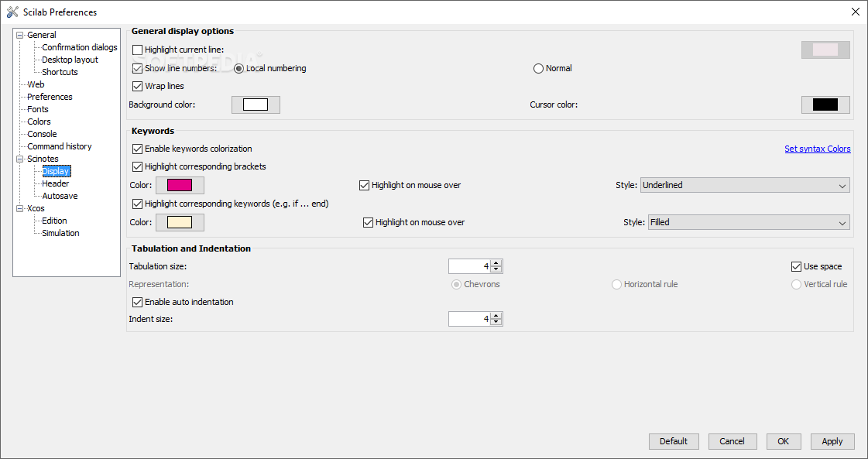The image size is (868, 459).
Task: Click the Default button
Action: [x=674, y=441]
